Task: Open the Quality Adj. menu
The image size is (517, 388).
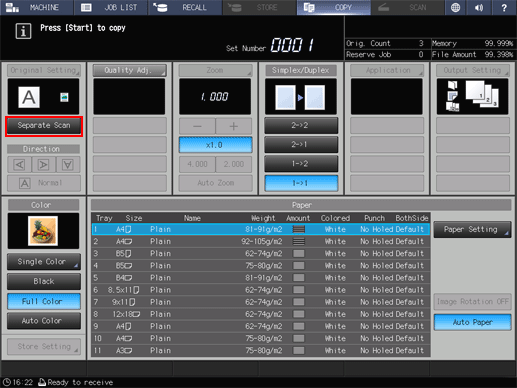Action: 130,70
